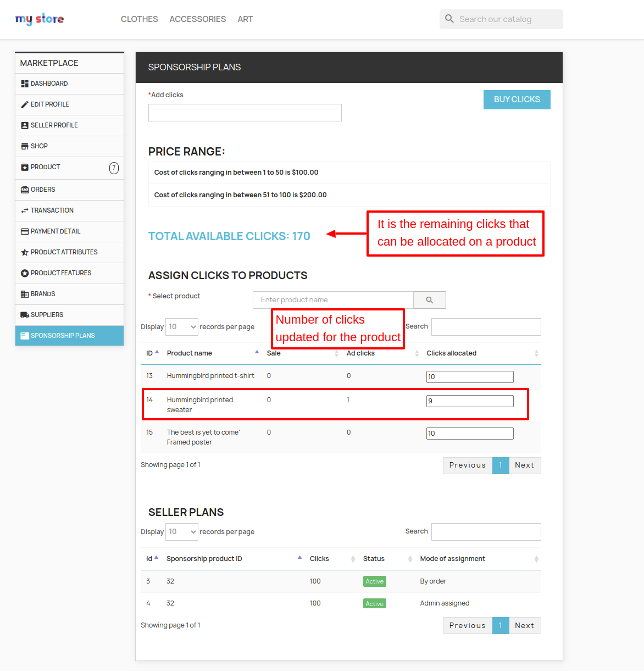Image resolution: width=644 pixels, height=672 pixels.
Task: Click Previous in products table pagination
Action: point(468,465)
